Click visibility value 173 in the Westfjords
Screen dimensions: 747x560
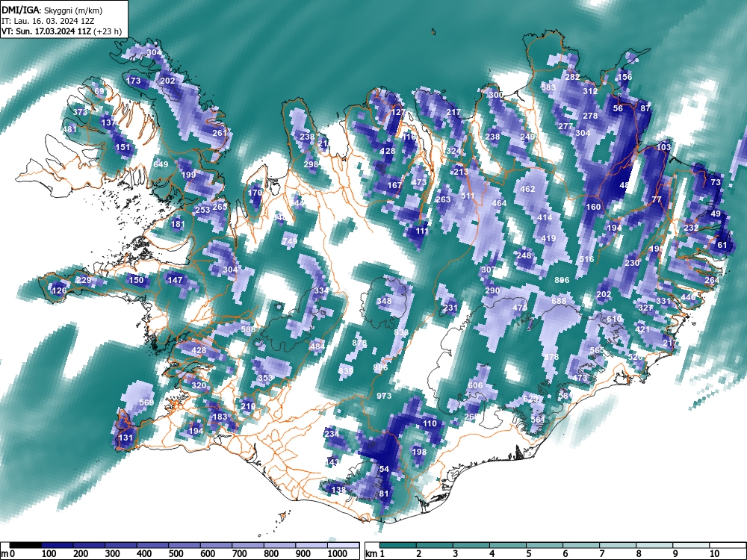click(134, 81)
